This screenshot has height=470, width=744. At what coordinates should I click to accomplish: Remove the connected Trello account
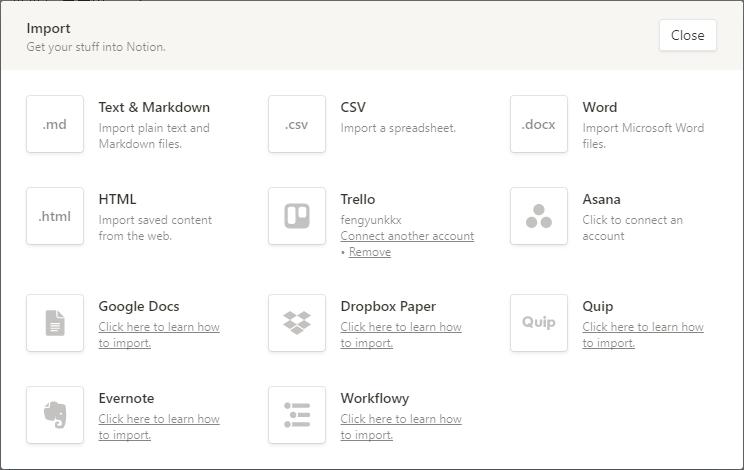click(370, 252)
